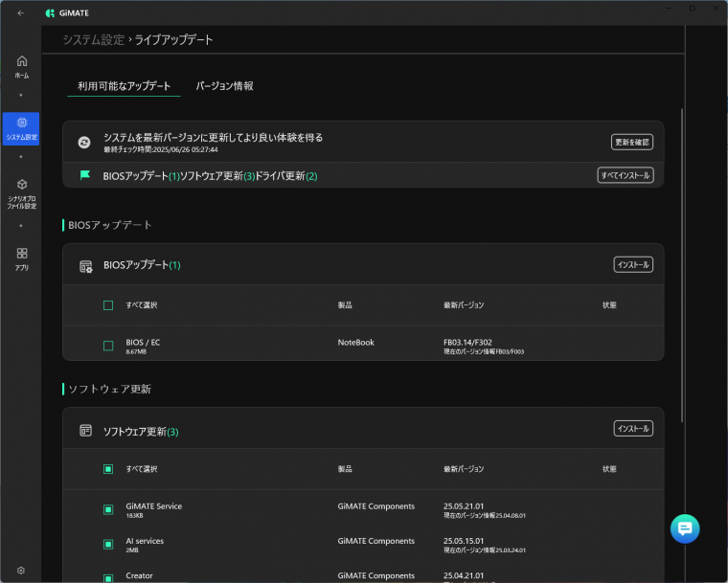Viewport: 728px width, 583px height.
Task: Go back using the arrow icon
Action: (x=20, y=13)
